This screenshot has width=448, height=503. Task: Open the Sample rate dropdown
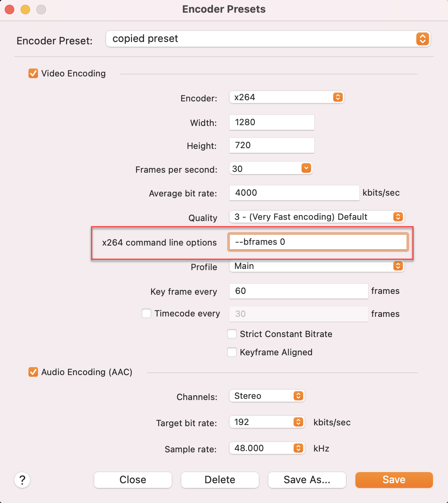click(x=267, y=448)
